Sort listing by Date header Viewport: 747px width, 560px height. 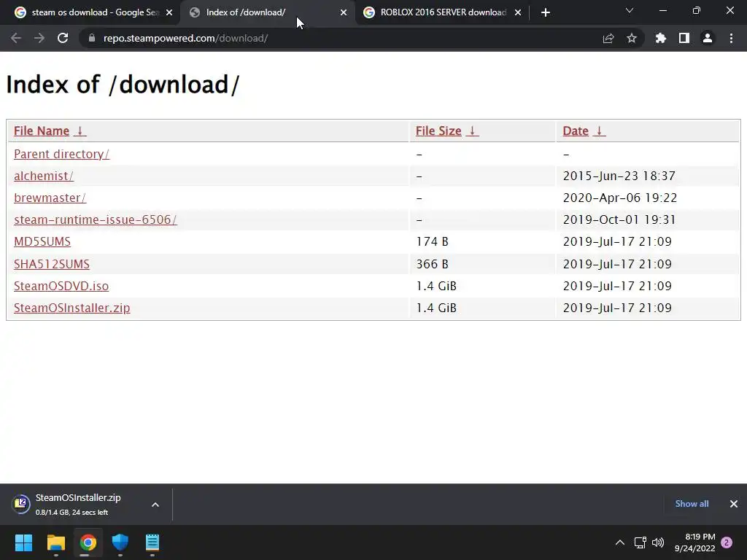tap(576, 131)
